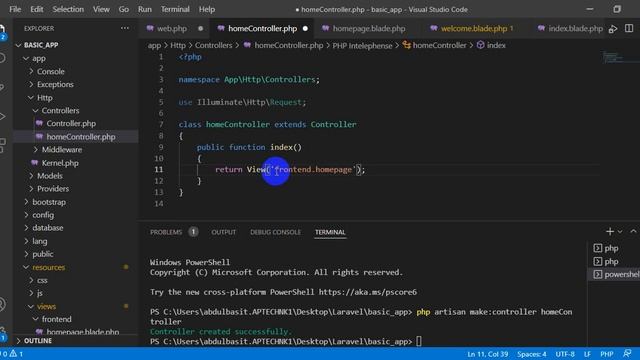Click the Ln 11, Col 39 status item

(487, 354)
